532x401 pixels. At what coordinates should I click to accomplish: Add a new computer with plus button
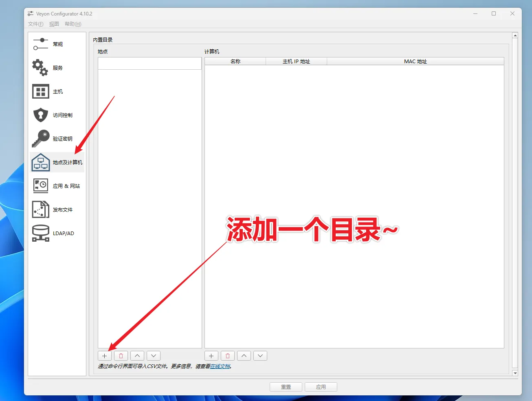click(211, 356)
